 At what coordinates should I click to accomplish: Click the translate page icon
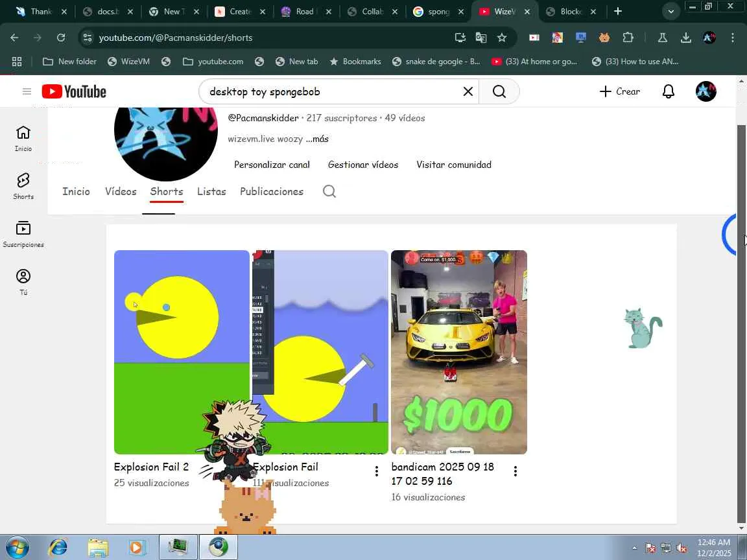point(480,38)
